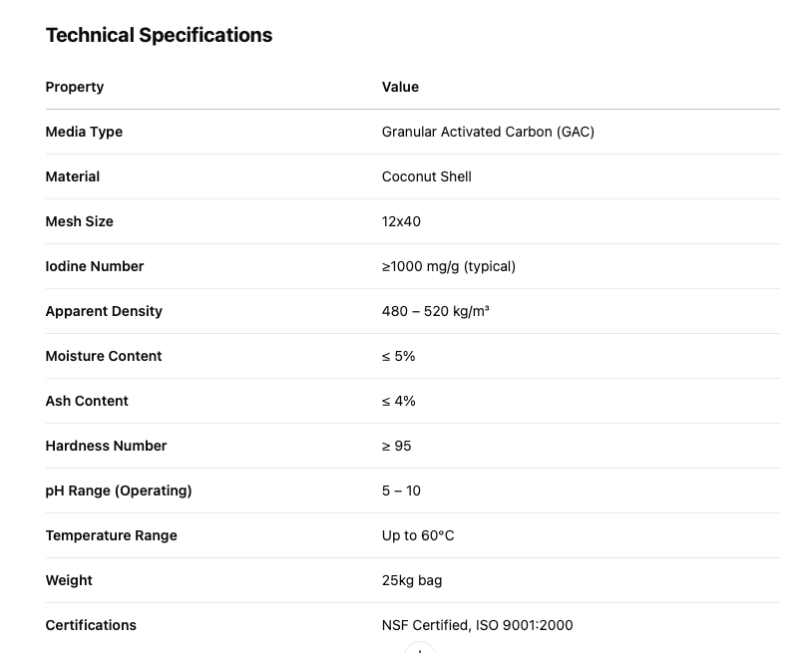Select the Mesh Size label
The image size is (812, 653).
point(79,221)
